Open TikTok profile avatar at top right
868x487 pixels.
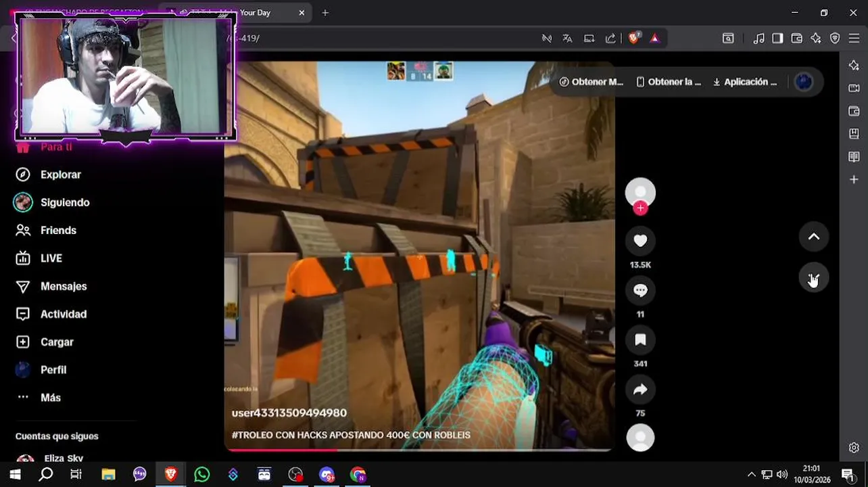click(804, 82)
